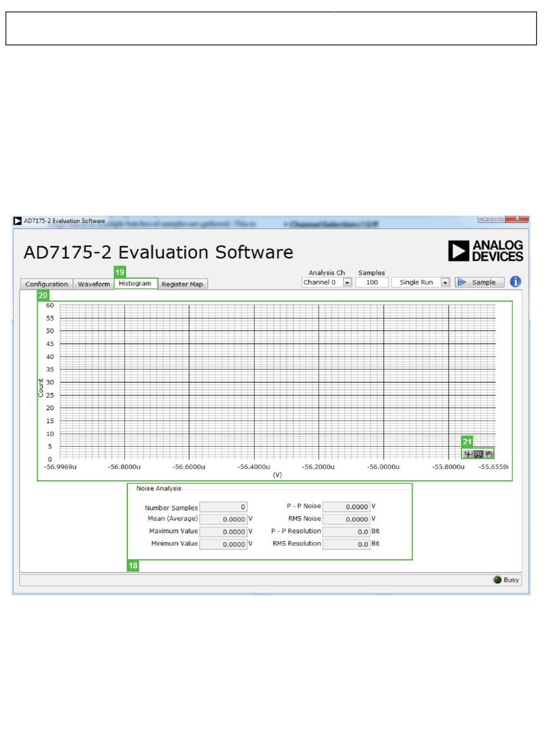560x739 pixels.
Task: Select the zoom magnifier graph tool
Action: (479, 454)
